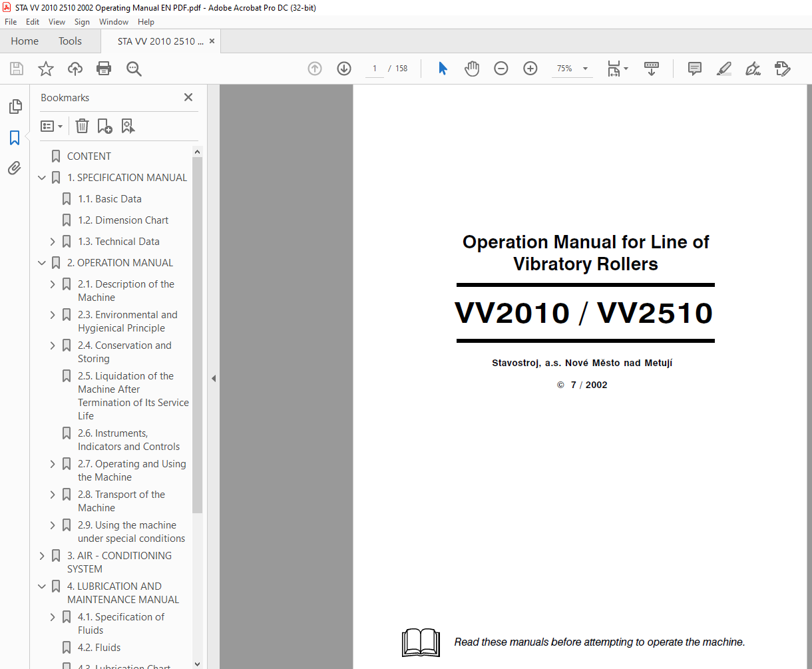Open the Help menu
The width and height of the screenshot is (812, 669).
[x=146, y=22]
